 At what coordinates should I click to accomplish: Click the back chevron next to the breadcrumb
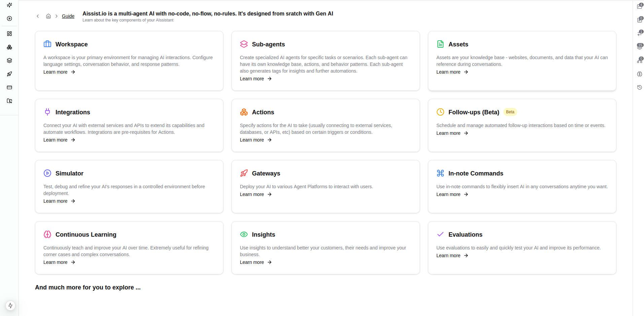(38, 16)
